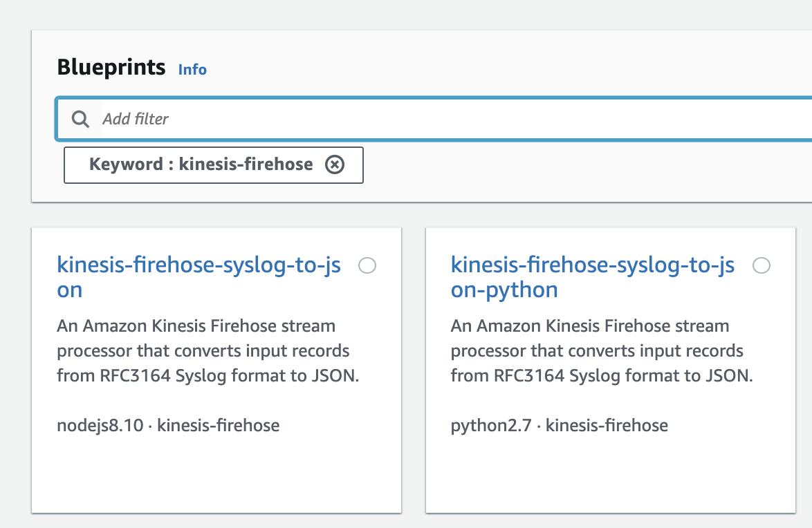
Task: Open the kinesis-firehose-syslog-to-json-python blueprint title
Action: pos(592,265)
